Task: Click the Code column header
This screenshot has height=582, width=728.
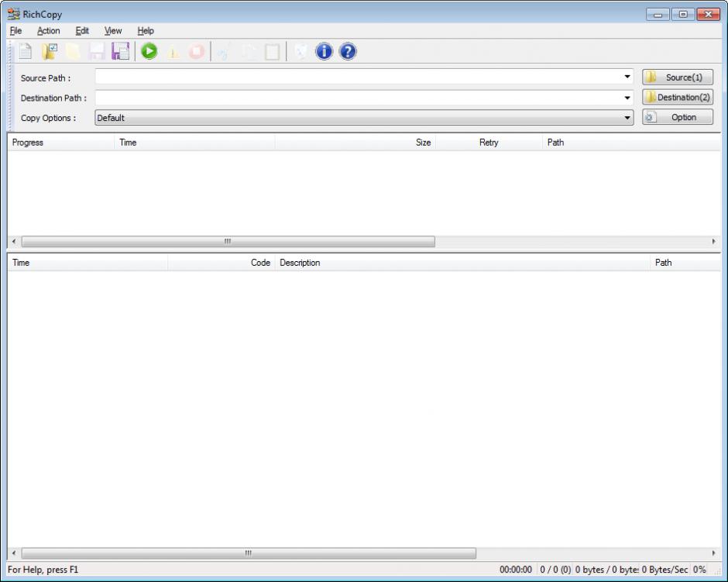Action: coord(221,263)
